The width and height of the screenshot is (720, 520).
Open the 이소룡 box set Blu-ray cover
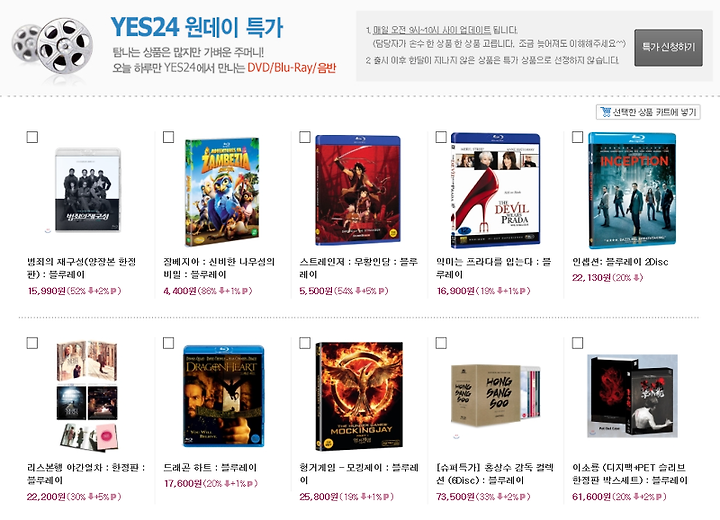(632, 396)
